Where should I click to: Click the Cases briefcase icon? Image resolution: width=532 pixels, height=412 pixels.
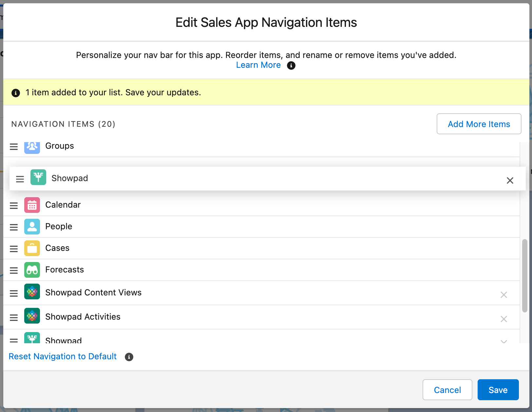[32, 248]
